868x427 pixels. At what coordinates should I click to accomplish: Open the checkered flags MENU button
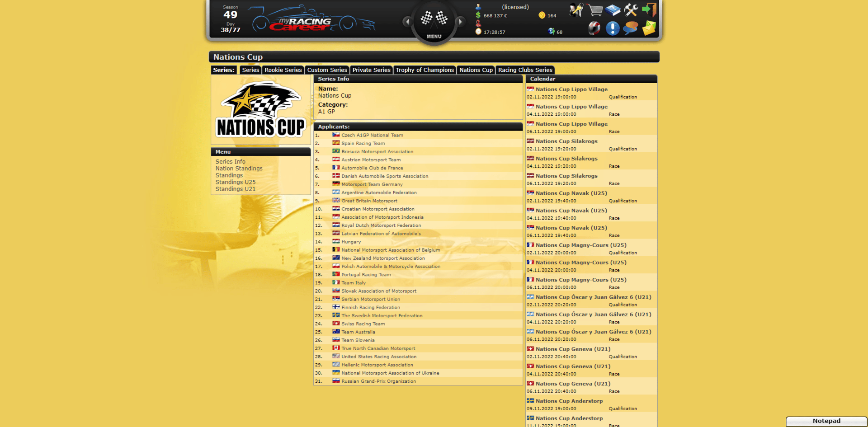(x=434, y=22)
